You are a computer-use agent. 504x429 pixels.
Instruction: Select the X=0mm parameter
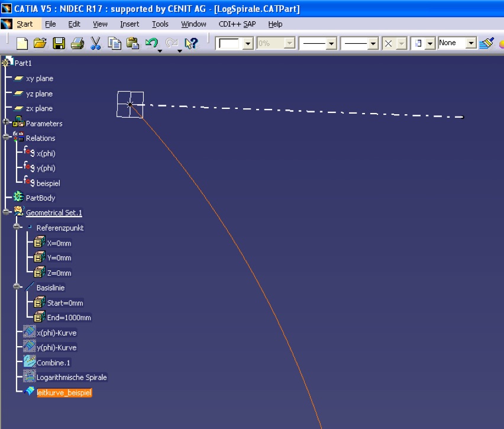[x=59, y=243]
